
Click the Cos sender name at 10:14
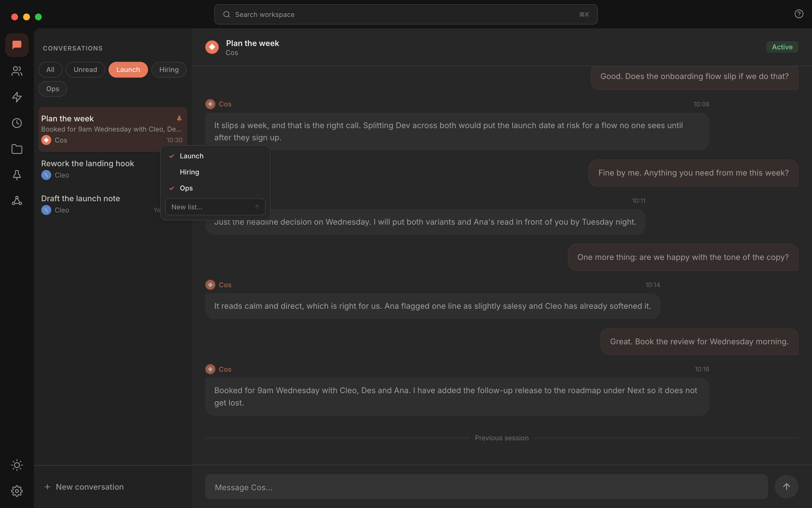tap(225, 285)
